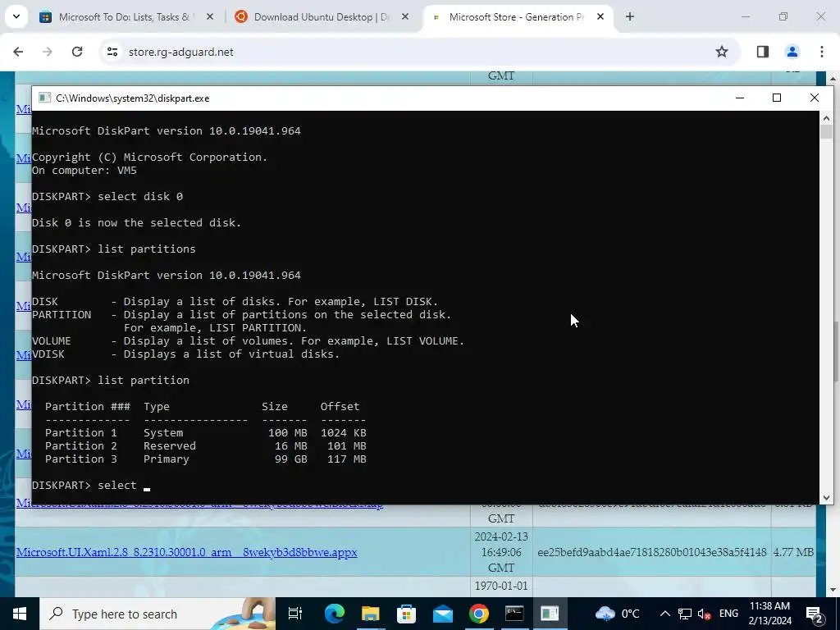Screen dimensions: 840x630
Task: Go forward in Chrome
Action: pos(48,52)
